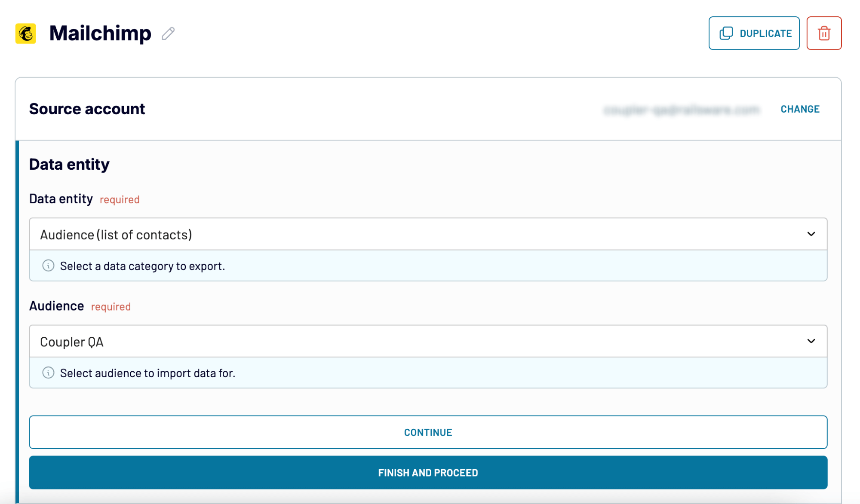Screen dimensions: 860x504
Task: Click the CHANGE link for source account
Action: click(800, 109)
